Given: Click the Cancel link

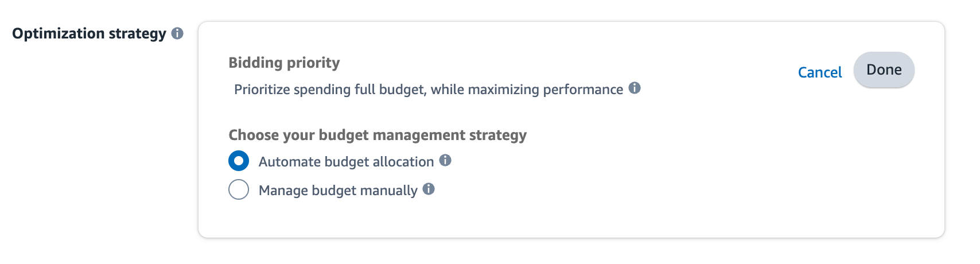Looking at the screenshot, I should [x=819, y=72].
